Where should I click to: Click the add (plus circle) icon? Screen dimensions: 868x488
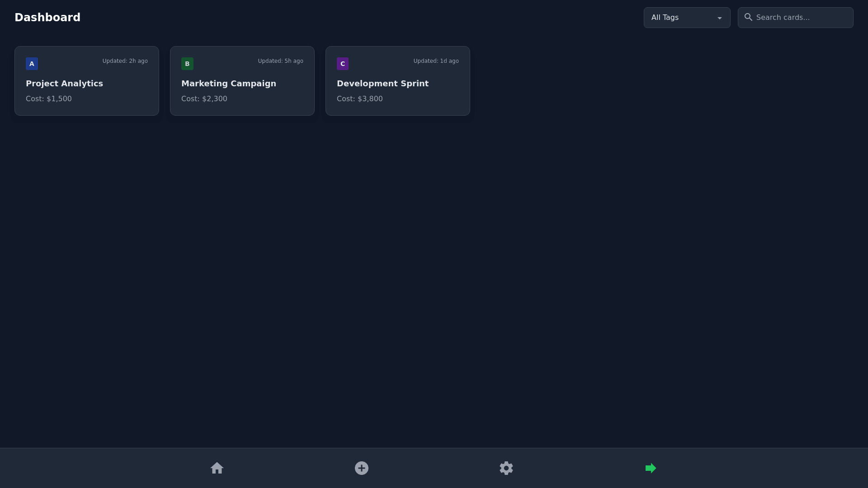point(362,468)
